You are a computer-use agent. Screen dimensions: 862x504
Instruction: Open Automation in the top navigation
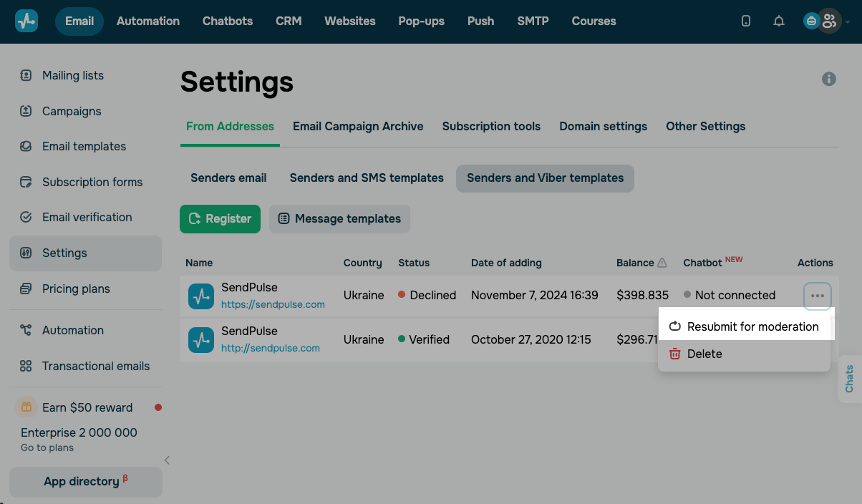[x=148, y=21]
